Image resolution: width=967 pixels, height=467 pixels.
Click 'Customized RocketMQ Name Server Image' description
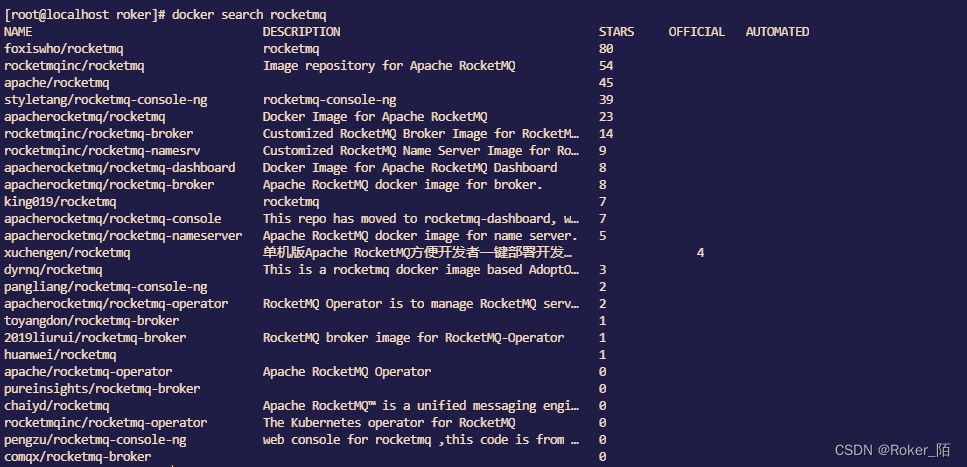click(x=421, y=151)
